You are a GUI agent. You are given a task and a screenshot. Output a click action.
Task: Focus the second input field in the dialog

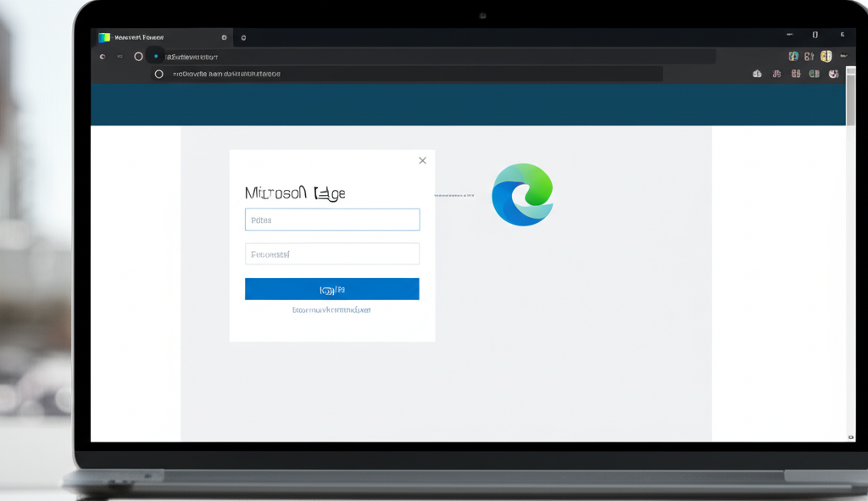coord(332,253)
